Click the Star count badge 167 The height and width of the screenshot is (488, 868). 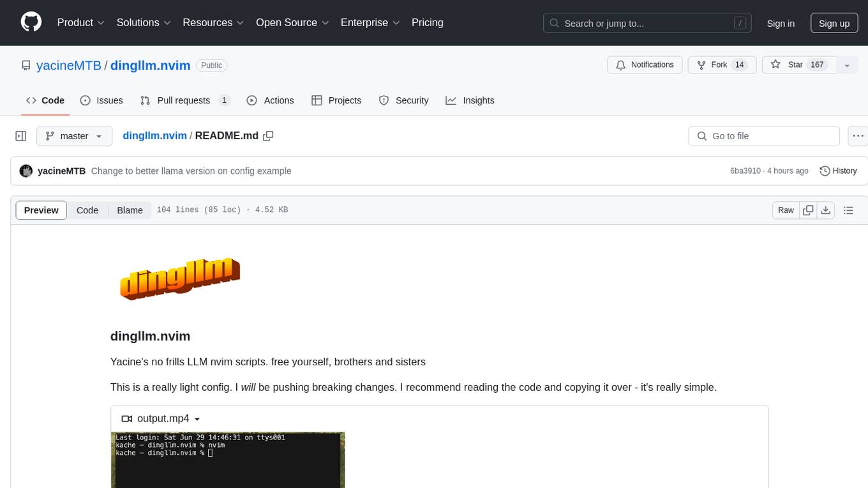(x=817, y=65)
